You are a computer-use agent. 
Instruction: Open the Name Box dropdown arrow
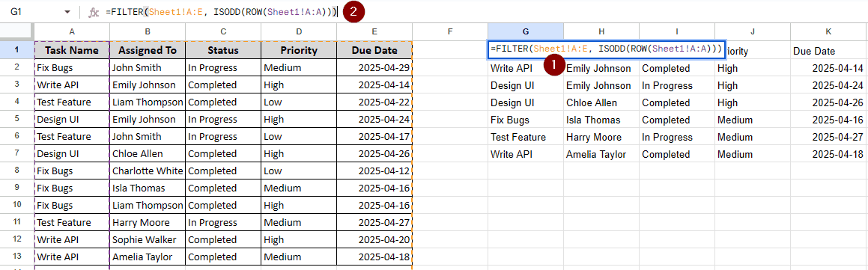pos(67,12)
